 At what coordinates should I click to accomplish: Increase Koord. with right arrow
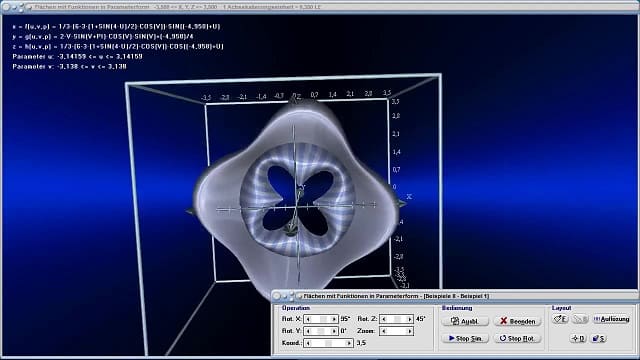tap(349, 343)
